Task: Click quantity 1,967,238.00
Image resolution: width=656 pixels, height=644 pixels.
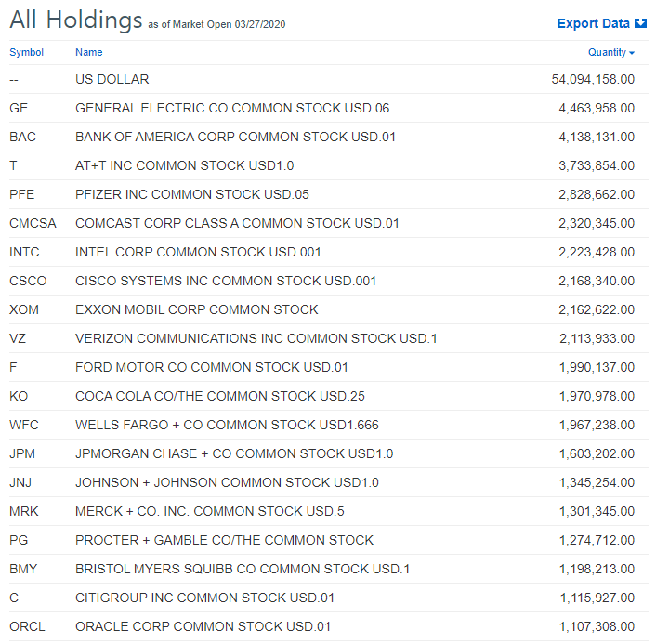Action: 597,425
